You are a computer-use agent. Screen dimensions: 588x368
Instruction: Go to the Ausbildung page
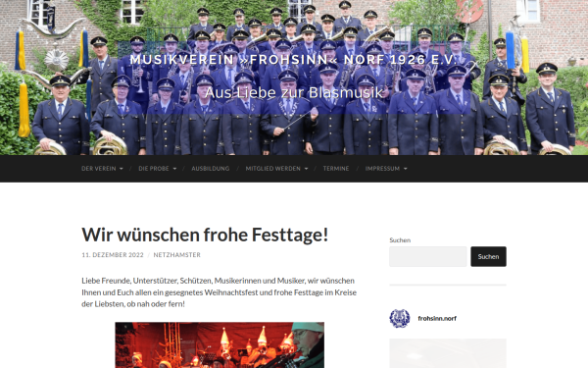(211, 169)
